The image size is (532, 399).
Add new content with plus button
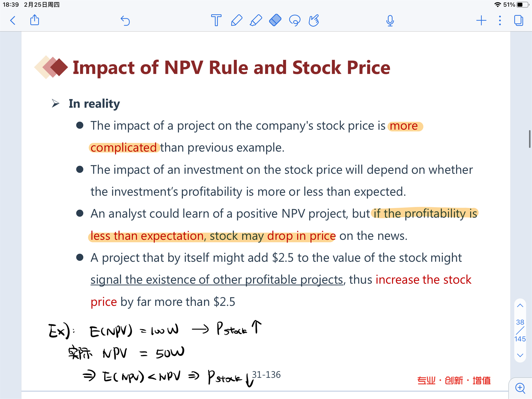pos(481,20)
